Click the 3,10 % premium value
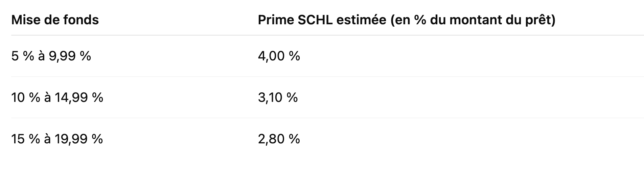The image size is (644, 170). (278, 97)
